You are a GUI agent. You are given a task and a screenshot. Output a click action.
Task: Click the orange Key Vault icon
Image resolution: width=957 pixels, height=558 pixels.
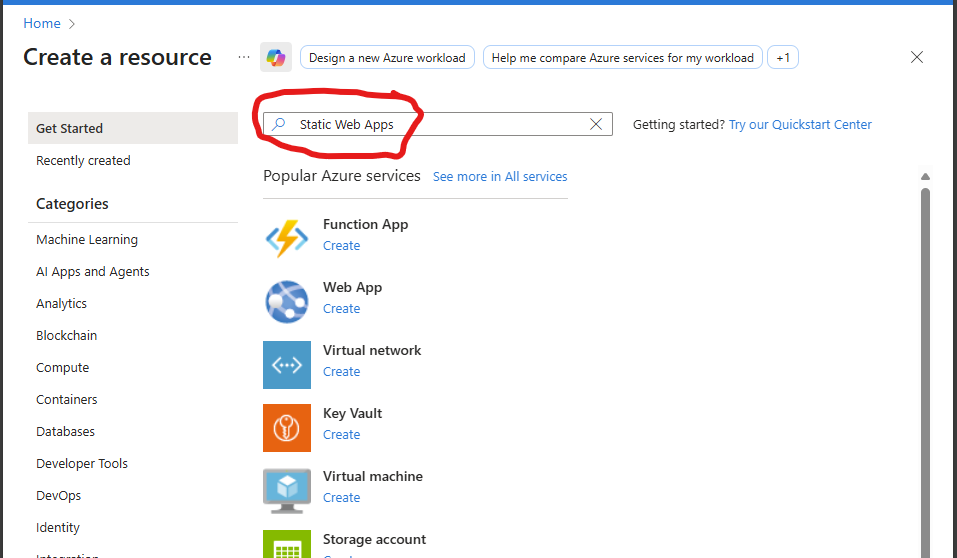[x=287, y=428]
